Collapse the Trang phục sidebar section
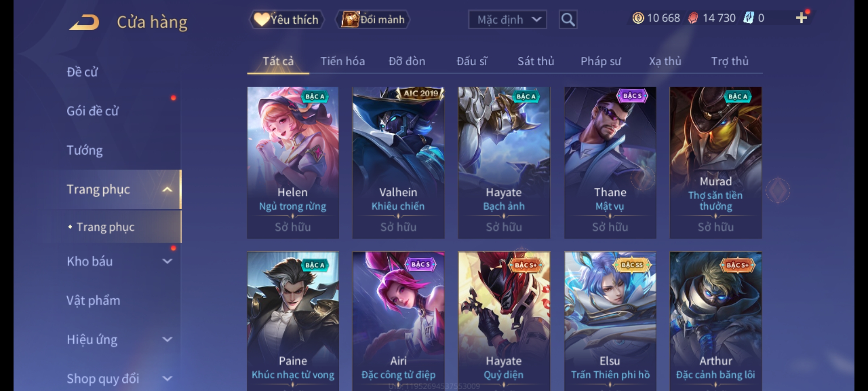This screenshot has height=391, width=868. coord(167,189)
